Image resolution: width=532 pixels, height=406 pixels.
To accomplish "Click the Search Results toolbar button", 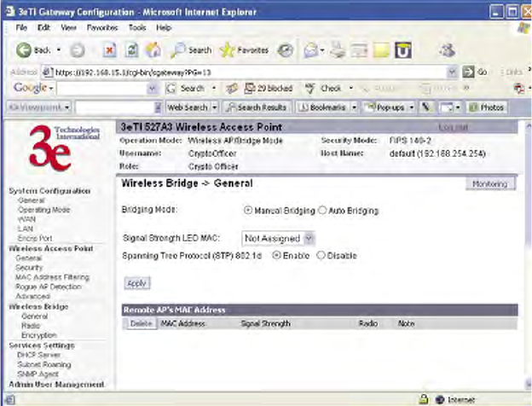I will 257,107.
